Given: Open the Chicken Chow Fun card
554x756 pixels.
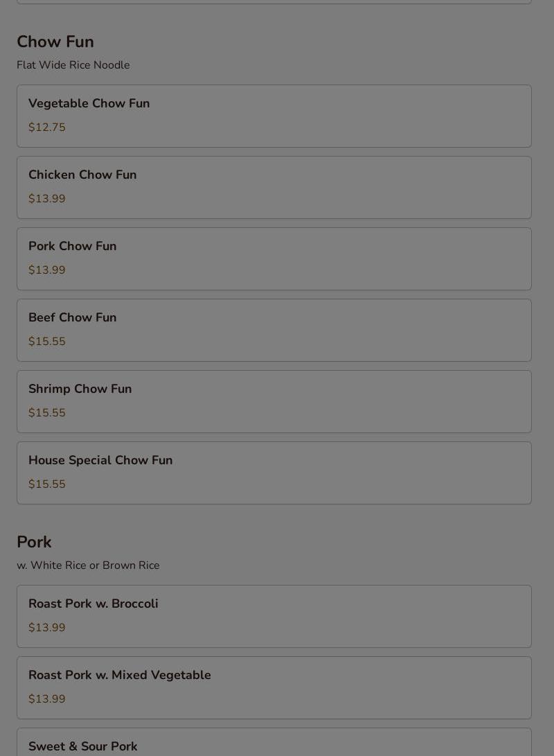Looking at the screenshot, I should pyautogui.click(x=274, y=188).
